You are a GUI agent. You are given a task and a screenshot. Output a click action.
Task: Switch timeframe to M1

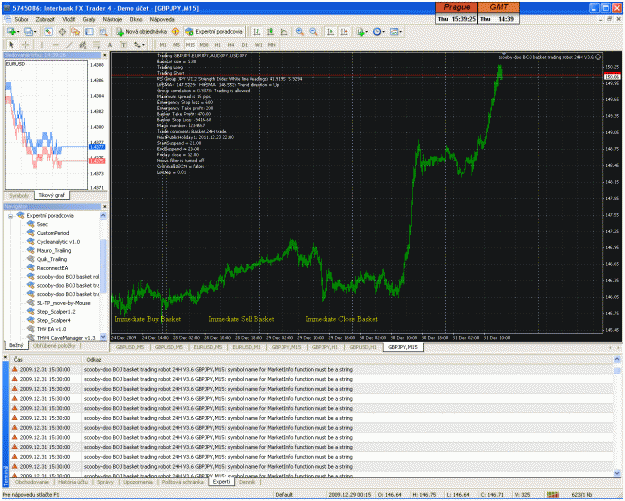pos(163,45)
